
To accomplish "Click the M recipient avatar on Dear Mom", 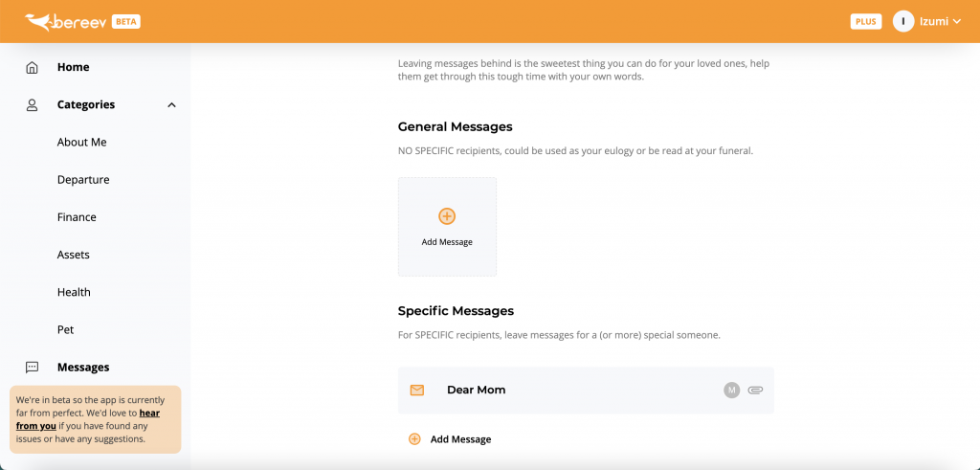I will pyautogui.click(x=732, y=390).
